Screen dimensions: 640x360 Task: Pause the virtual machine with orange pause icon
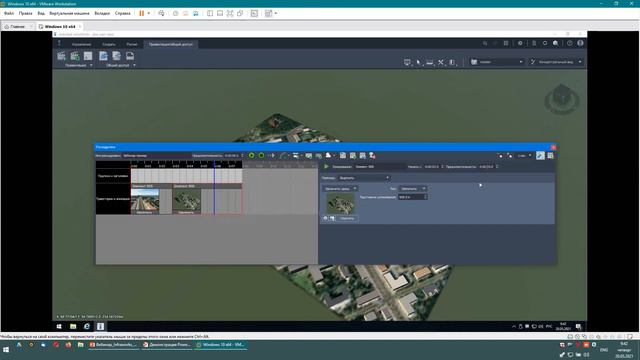(x=142, y=13)
